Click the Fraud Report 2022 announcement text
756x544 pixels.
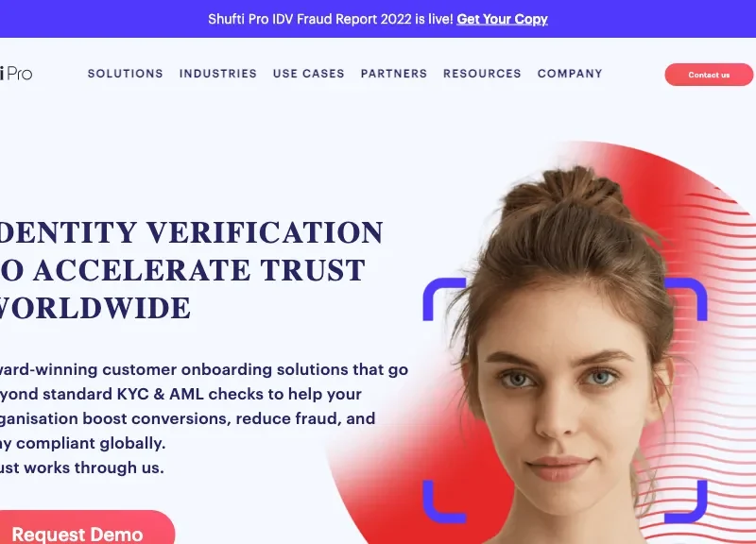click(x=330, y=19)
